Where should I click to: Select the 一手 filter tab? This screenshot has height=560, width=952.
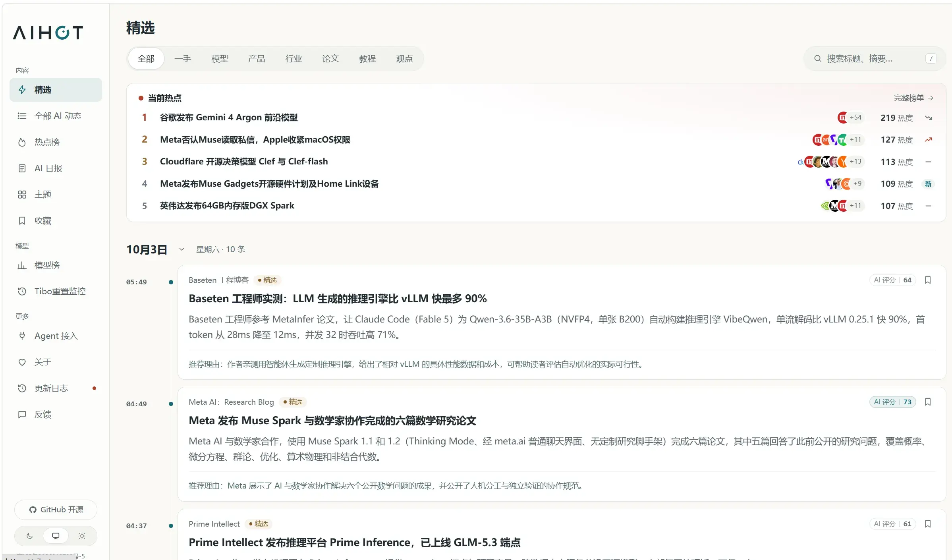[x=183, y=59]
